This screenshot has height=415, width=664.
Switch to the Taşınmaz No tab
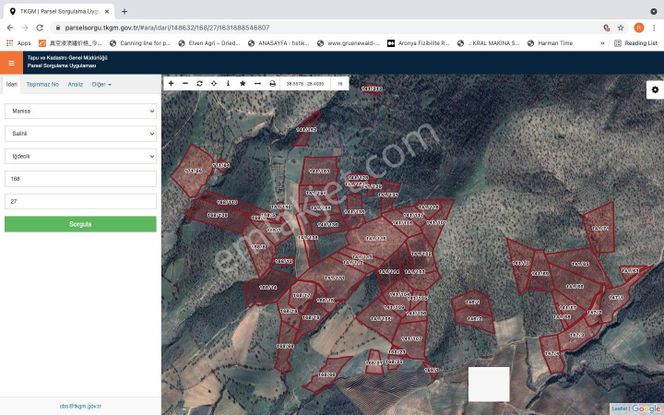click(42, 85)
